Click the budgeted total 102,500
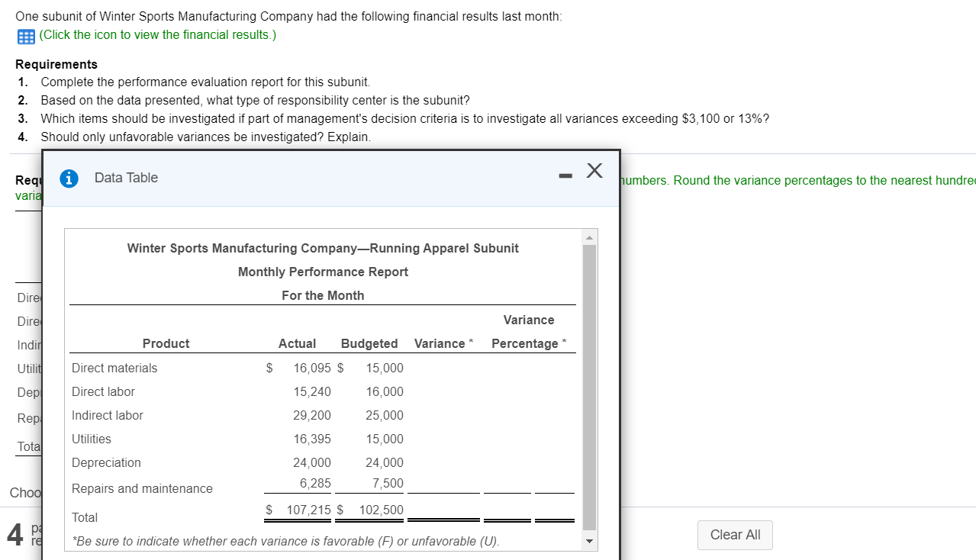Screen dimensions: 976x560 [x=382, y=510]
